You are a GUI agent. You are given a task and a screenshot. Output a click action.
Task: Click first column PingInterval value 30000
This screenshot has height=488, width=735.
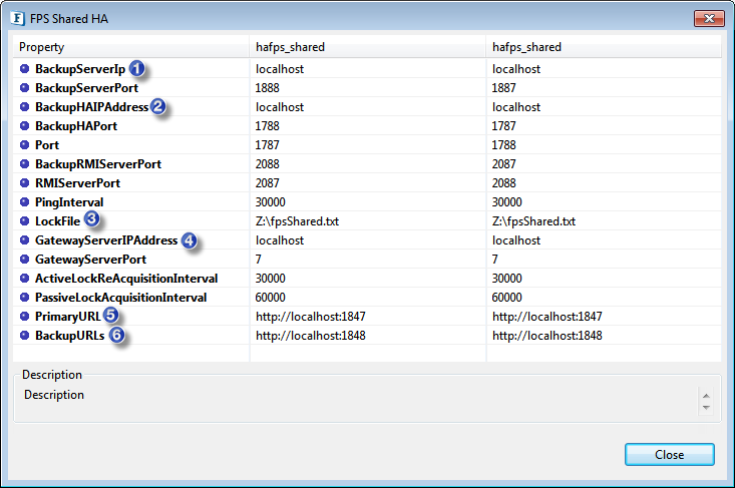(x=270, y=202)
